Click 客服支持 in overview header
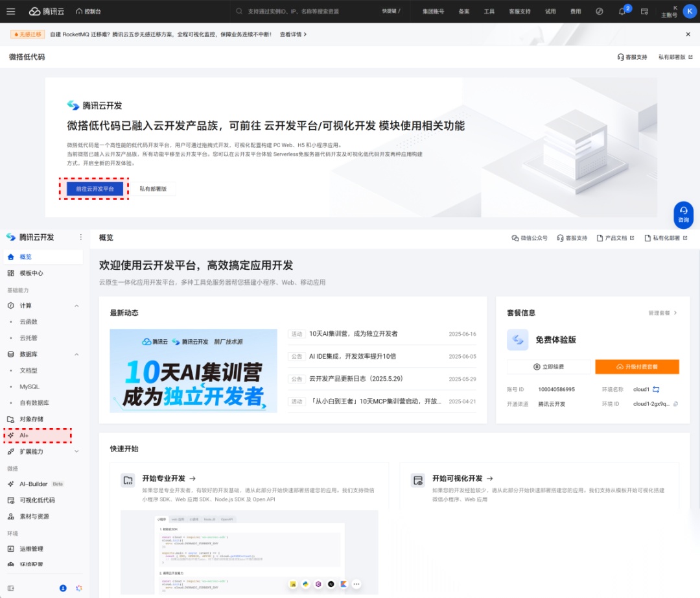This screenshot has width=700, height=598. pyautogui.click(x=572, y=238)
